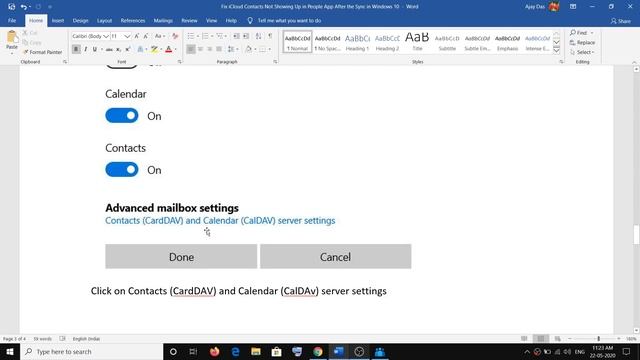This screenshot has width=640, height=360.
Task: Switch to Read Mode view in status bar
Action: 524,339
